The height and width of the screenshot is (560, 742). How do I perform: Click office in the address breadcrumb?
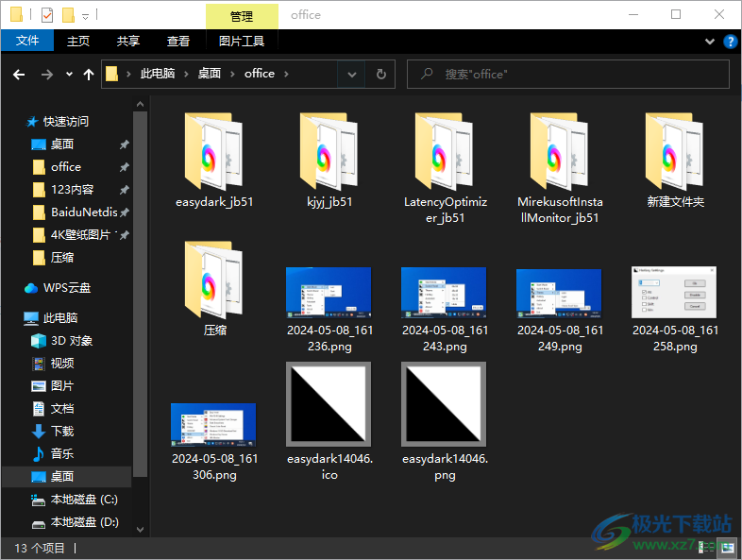[x=260, y=74]
